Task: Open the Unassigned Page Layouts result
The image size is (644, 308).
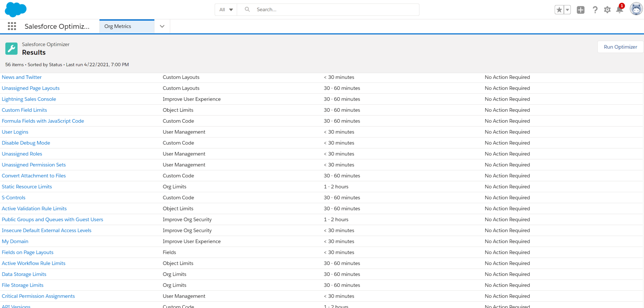Action: coord(31,88)
